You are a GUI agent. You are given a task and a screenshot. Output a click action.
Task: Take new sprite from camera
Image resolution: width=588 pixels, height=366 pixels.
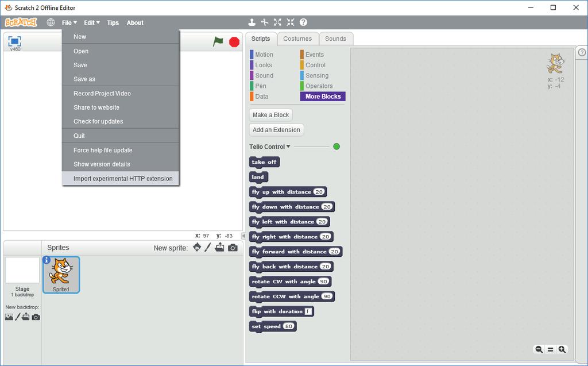click(233, 248)
